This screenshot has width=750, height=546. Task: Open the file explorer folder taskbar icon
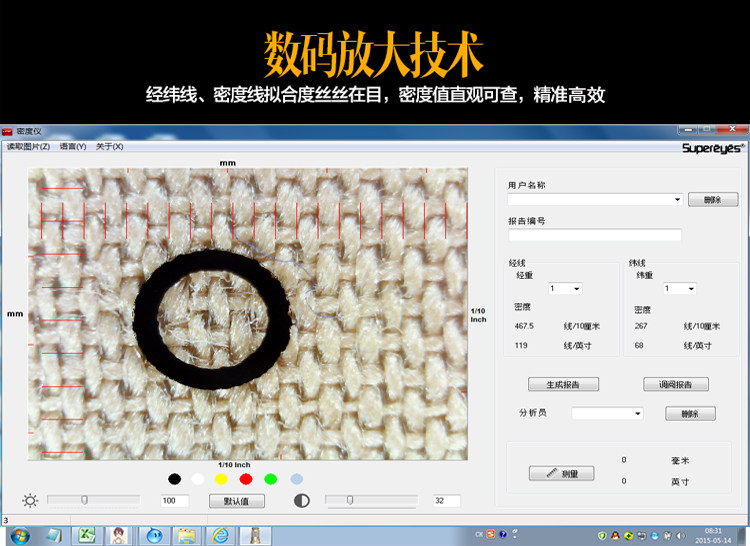pyautogui.click(x=187, y=535)
